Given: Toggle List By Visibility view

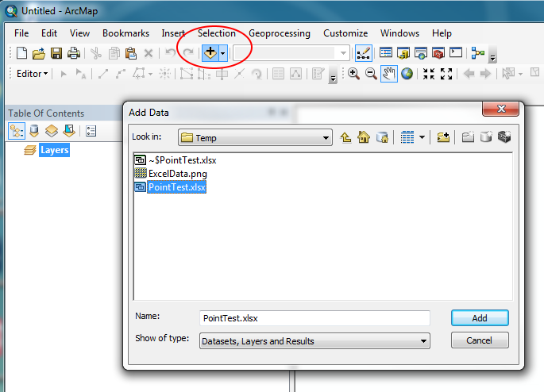Looking at the screenshot, I should pyautogui.click(x=52, y=131).
